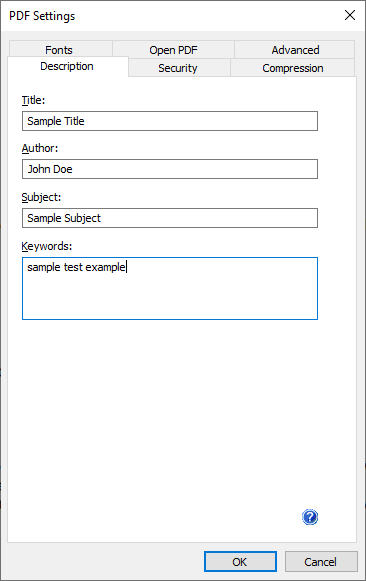The image size is (366, 581).
Task: Open the Open PDF tab
Action: [173, 50]
